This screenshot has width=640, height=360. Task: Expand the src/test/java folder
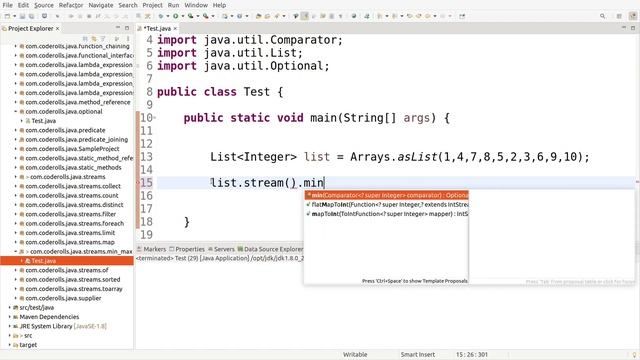(10, 307)
